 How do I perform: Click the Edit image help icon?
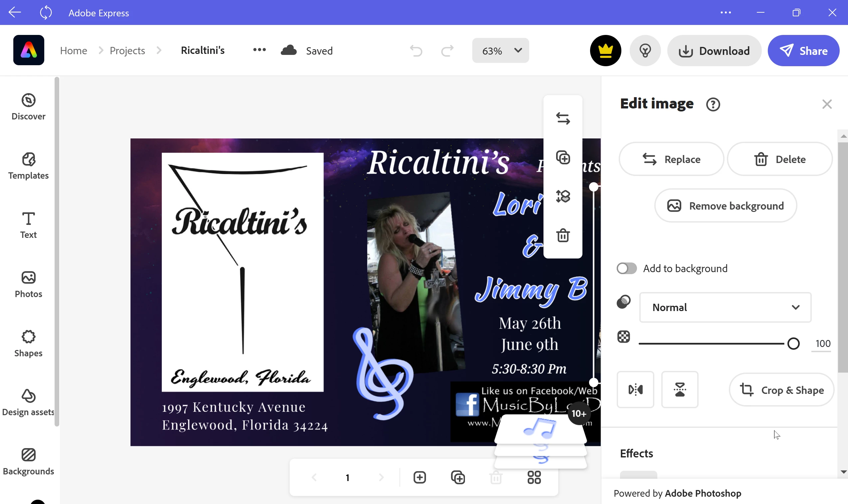pos(713,104)
